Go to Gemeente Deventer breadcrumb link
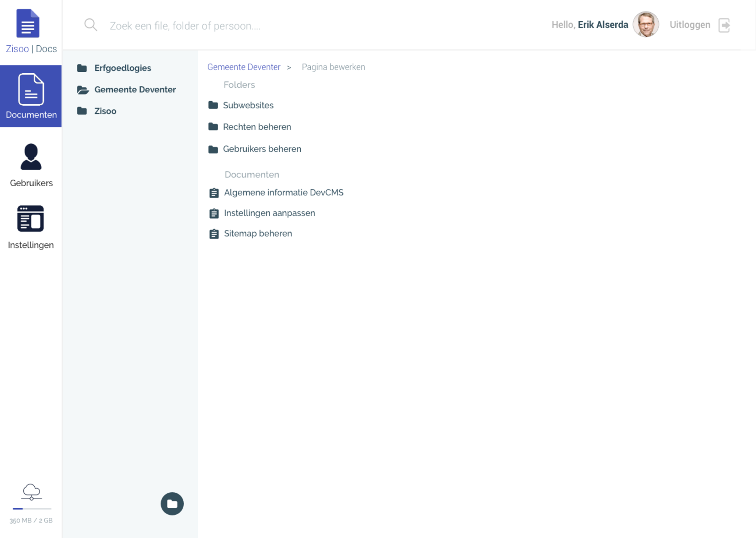 click(244, 67)
